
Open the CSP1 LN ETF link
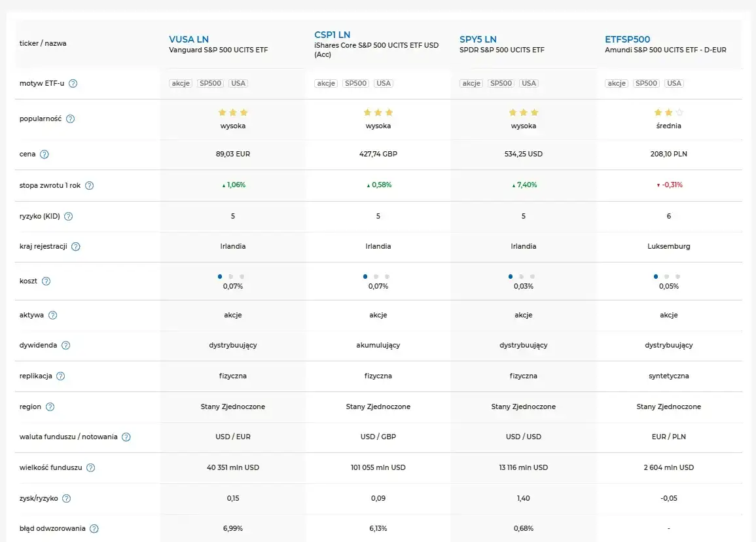332,35
